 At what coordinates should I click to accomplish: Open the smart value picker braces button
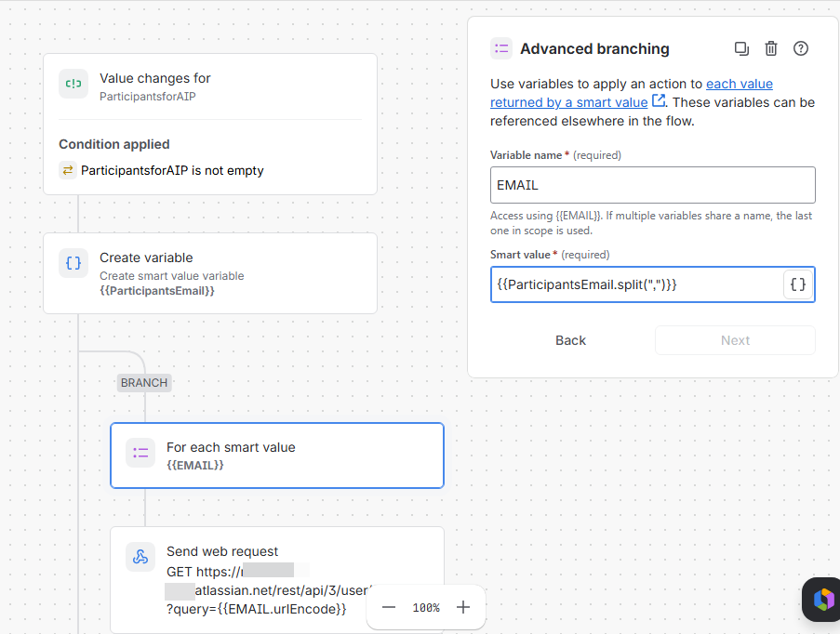point(798,284)
